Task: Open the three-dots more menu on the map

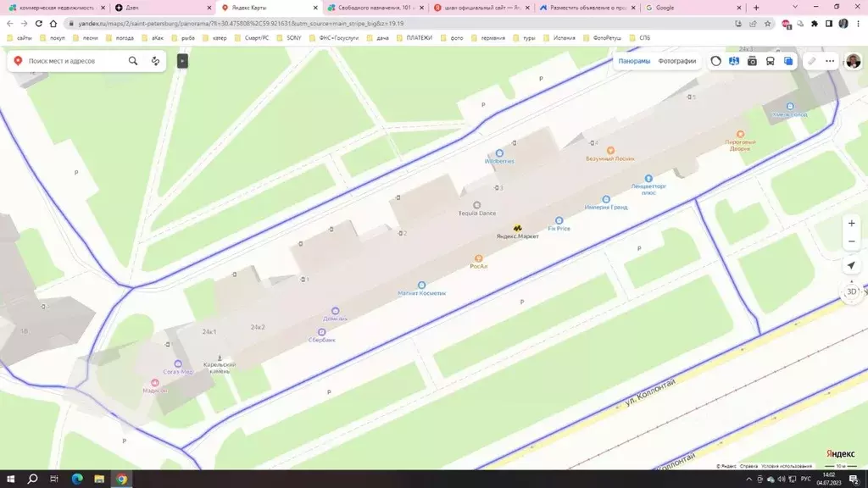Action: point(830,61)
